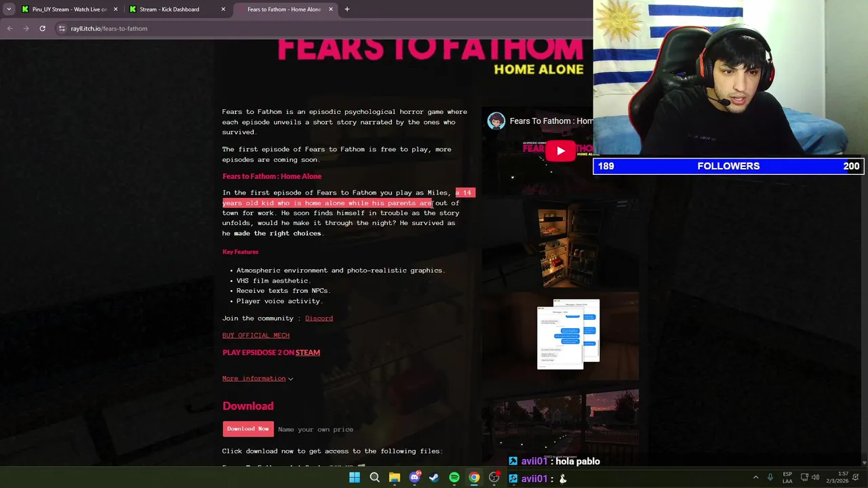868x488 pixels.
Task: Open the Discord community link
Action: point(319,319)
